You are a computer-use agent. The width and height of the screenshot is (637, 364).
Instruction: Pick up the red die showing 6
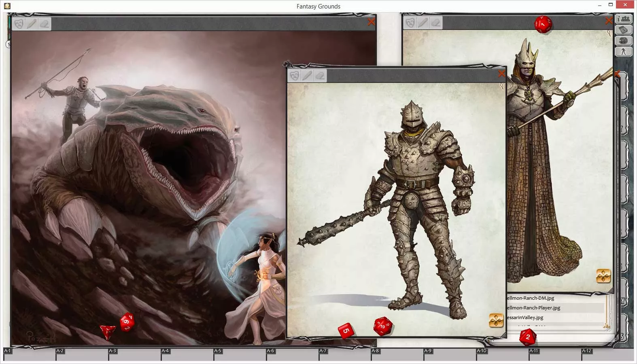[x=127, y=322]
